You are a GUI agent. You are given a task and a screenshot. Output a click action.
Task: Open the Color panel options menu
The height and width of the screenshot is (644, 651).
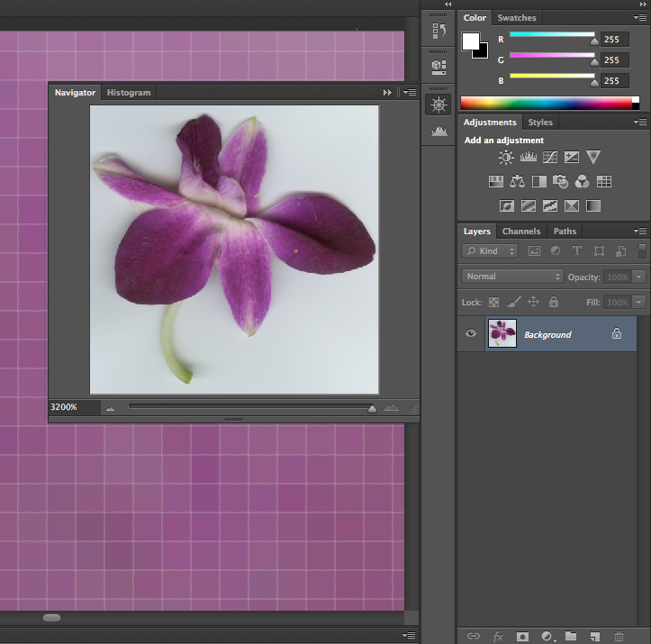[640, 18]
